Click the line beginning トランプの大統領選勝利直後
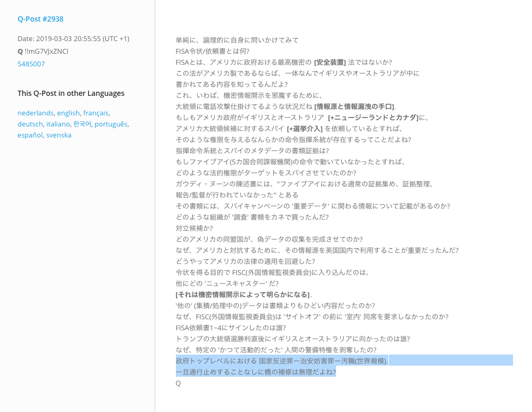 pos(293,339)
